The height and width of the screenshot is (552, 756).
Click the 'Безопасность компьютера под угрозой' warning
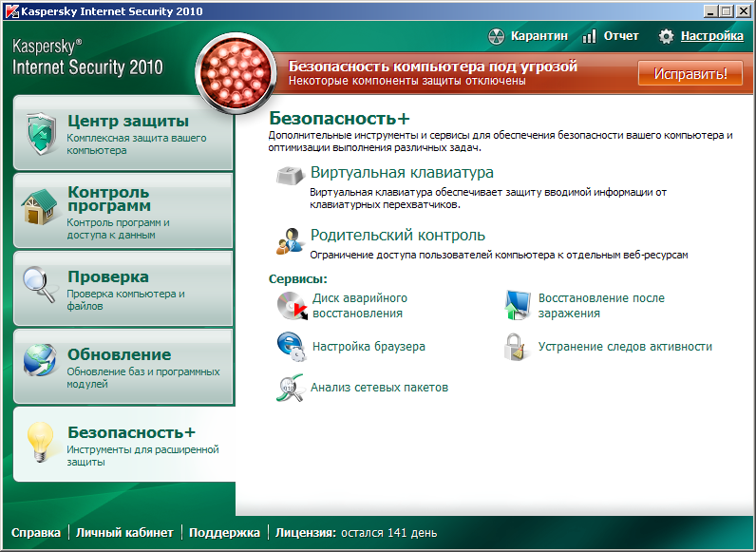pyautogui.click(x=432, y=67)
